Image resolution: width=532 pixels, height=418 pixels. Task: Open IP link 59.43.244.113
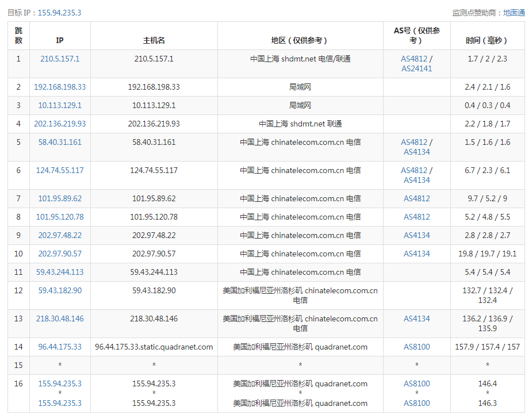pyautogui.click(x=60, y=271)
